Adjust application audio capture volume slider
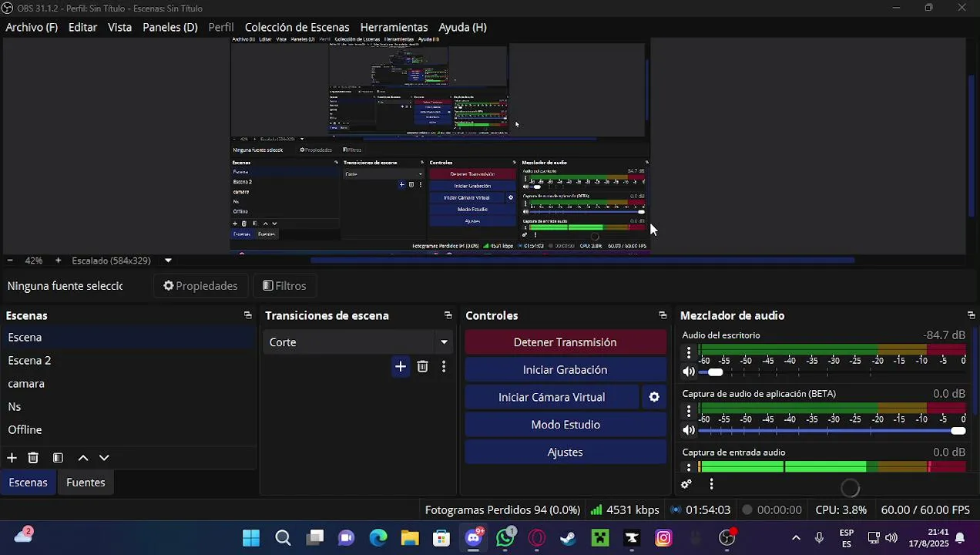 click(831, 430)
